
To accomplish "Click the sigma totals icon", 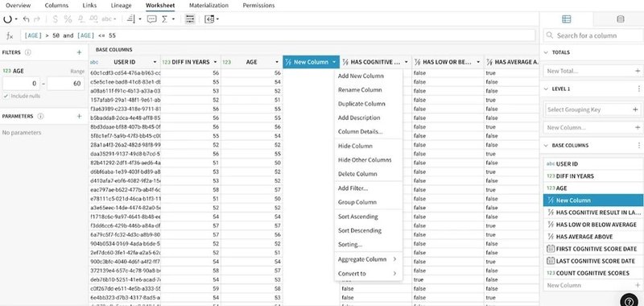I will 165,19.
